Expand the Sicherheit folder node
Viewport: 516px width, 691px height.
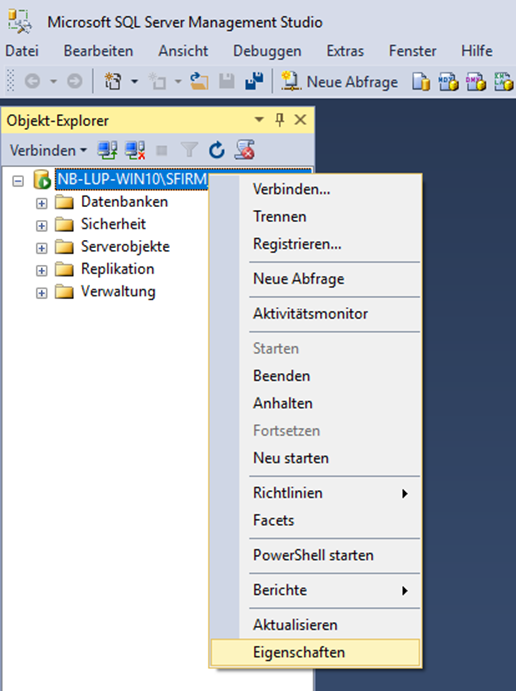click(41, 226)
